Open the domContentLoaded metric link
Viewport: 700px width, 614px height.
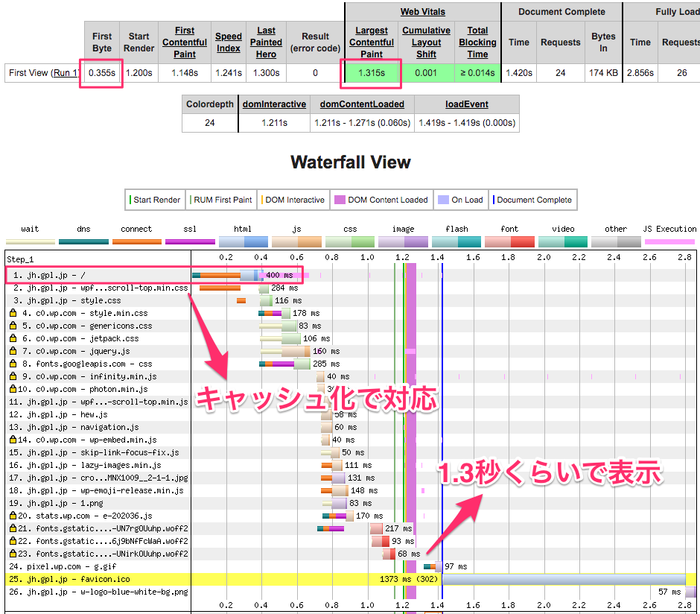(361, 104)
